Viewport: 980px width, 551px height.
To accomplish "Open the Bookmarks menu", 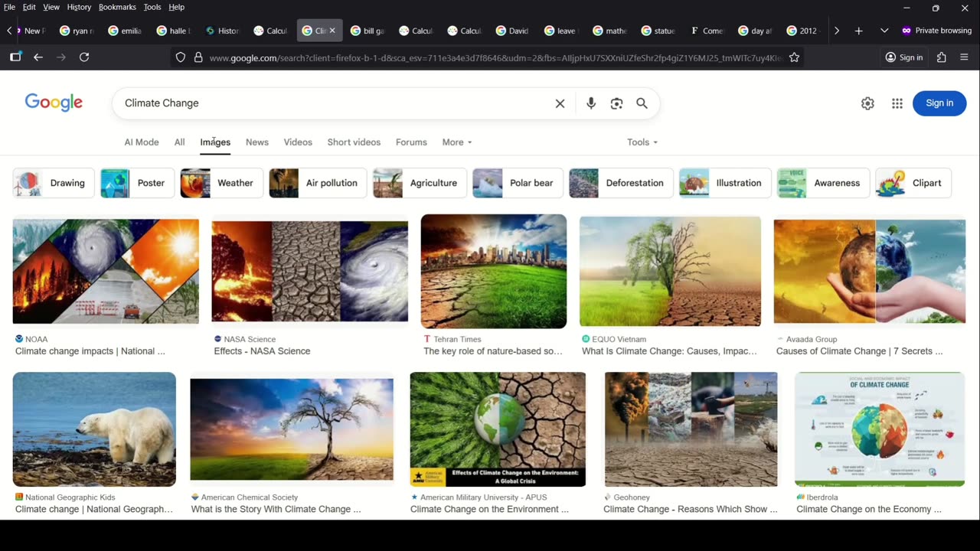I will click(x=117, y=7).
